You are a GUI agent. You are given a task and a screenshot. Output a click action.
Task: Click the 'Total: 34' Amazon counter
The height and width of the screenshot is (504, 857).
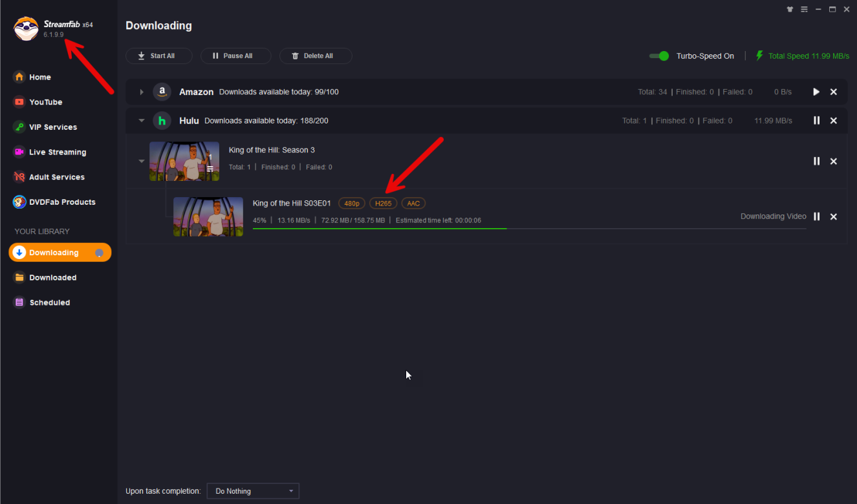pos(653,92)
